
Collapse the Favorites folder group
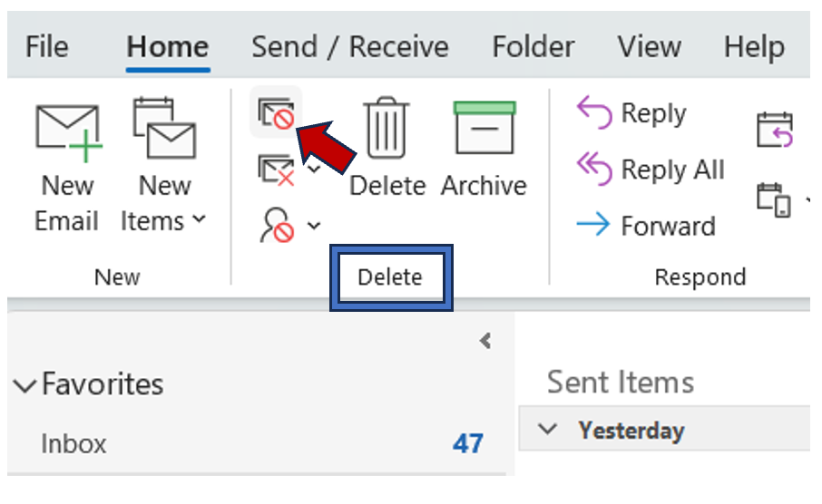click(24, 385)
